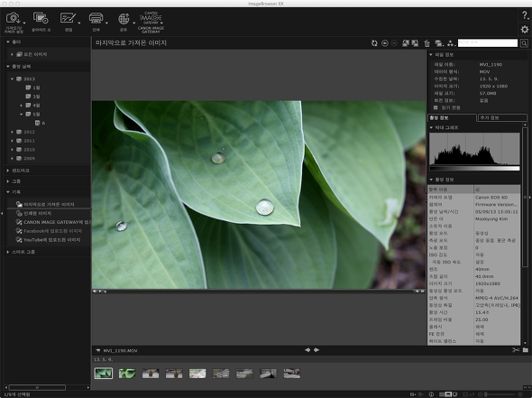This screenshot has height=398, width=532.
Task: Select the shooting info tab
Action: (x=452, y=118)
